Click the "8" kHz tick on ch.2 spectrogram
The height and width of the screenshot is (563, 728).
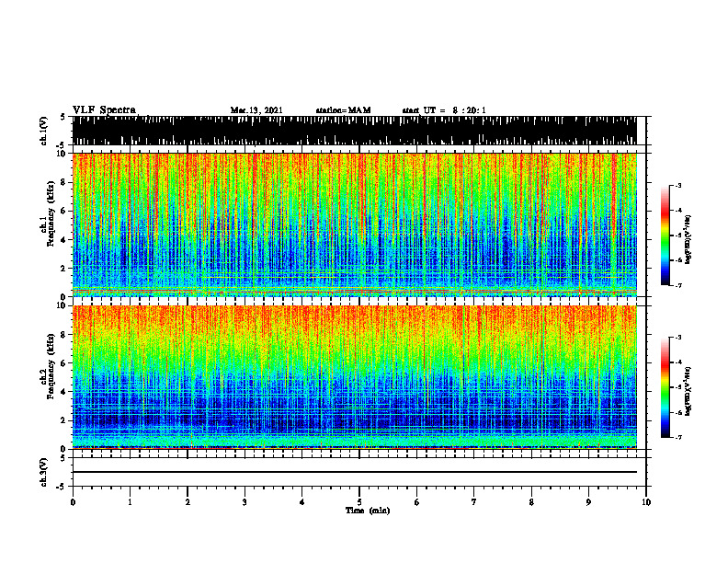coord(64,335)
